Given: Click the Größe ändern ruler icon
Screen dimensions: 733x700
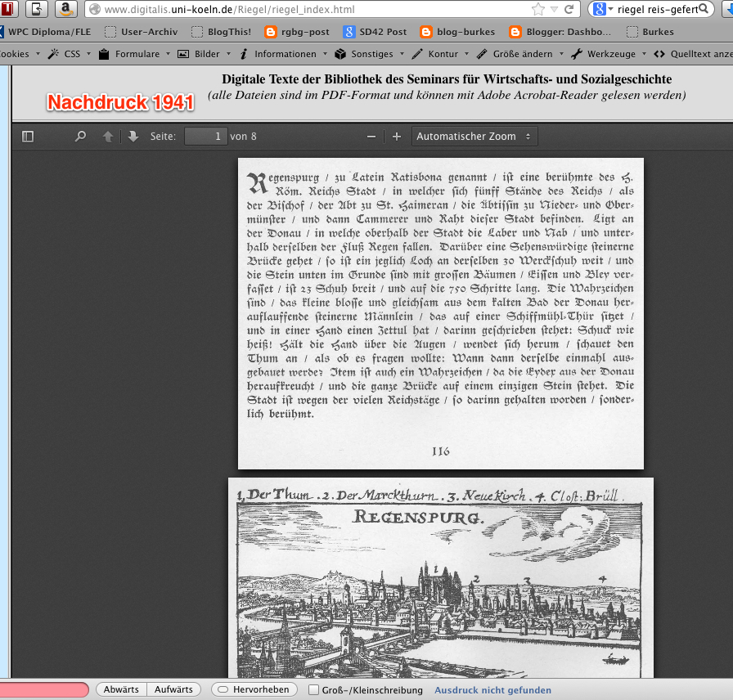Looking at the screenshot, I should pyautogui.click(x=482, y=54).
